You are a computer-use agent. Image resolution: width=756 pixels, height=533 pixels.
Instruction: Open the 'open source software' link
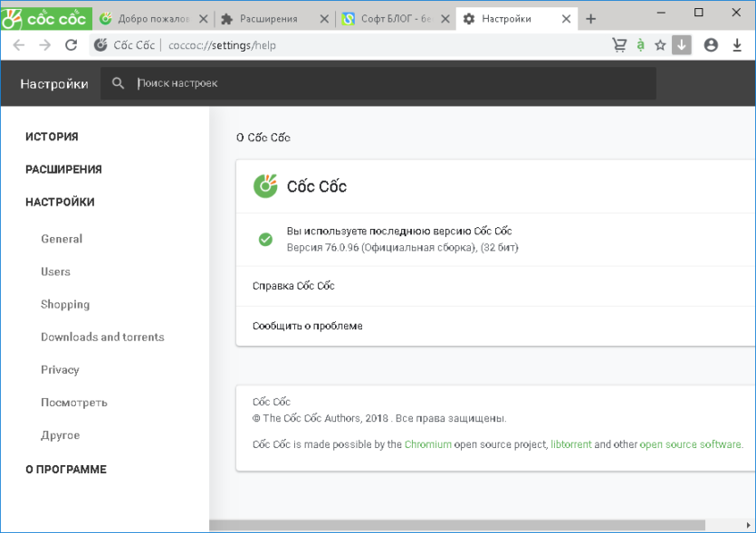[690, 444]
